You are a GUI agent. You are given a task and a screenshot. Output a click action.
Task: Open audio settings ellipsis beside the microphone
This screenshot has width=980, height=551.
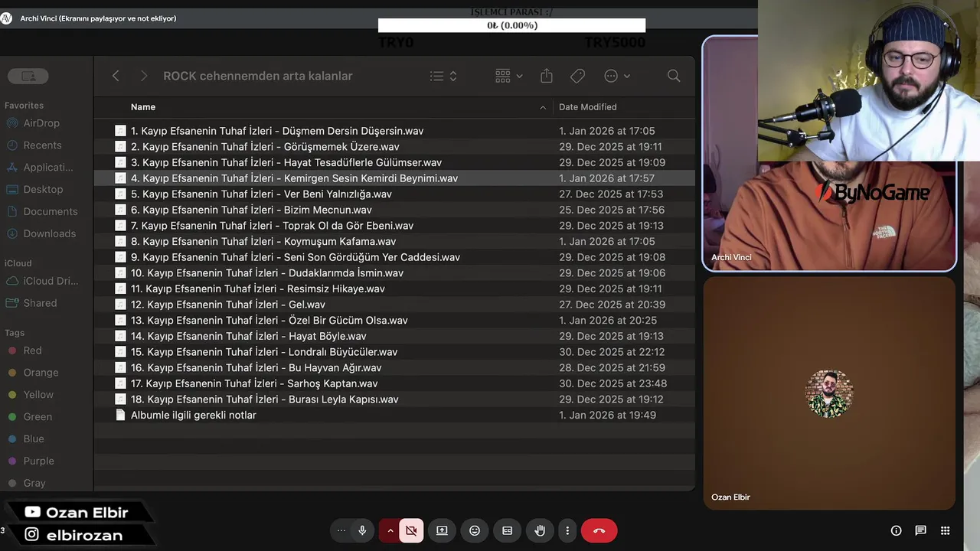pos(341,530)
